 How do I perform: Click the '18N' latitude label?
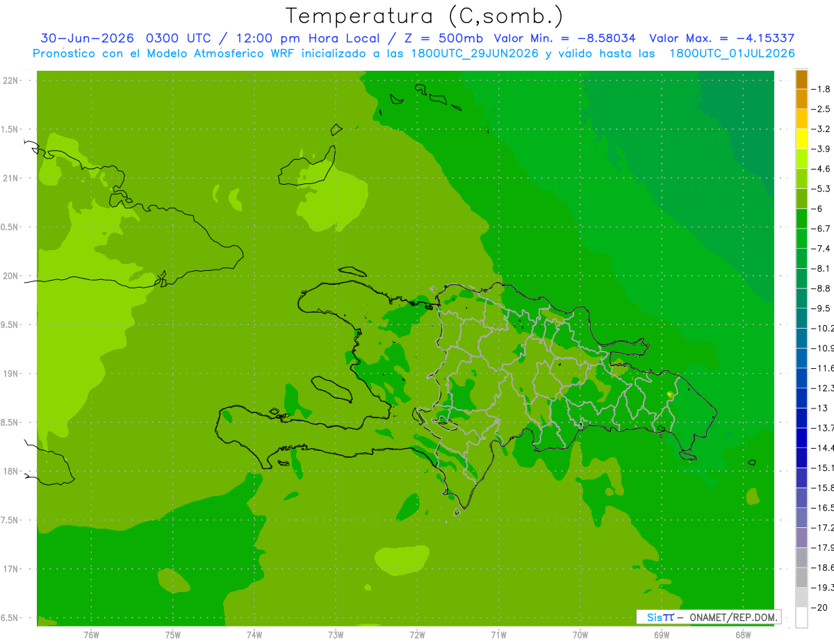[10, 471]
